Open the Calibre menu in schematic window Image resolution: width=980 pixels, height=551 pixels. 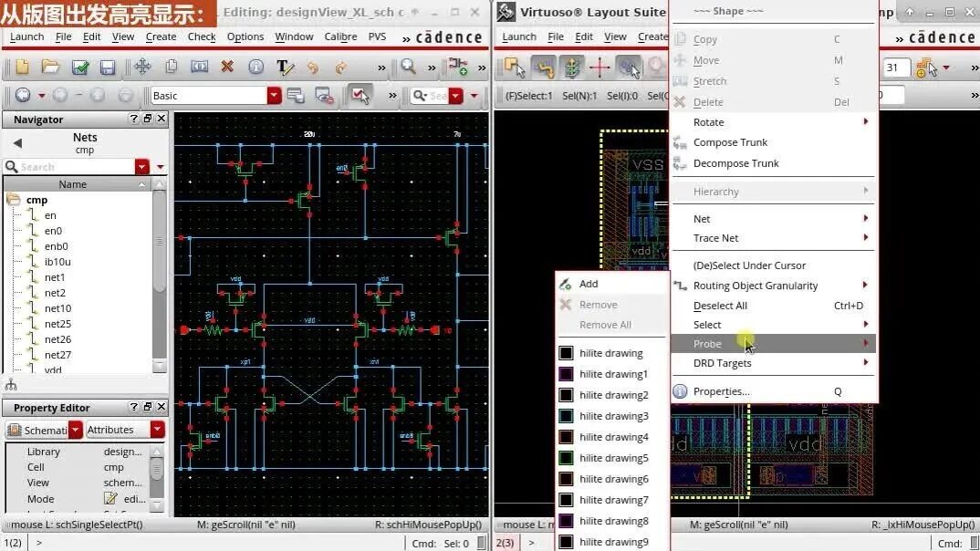pos(340,36)
